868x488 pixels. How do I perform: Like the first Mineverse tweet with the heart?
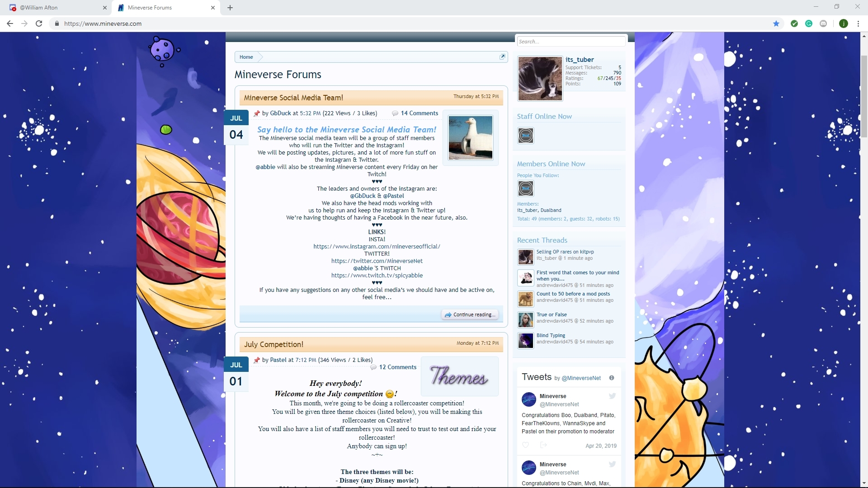coord(525,445)
